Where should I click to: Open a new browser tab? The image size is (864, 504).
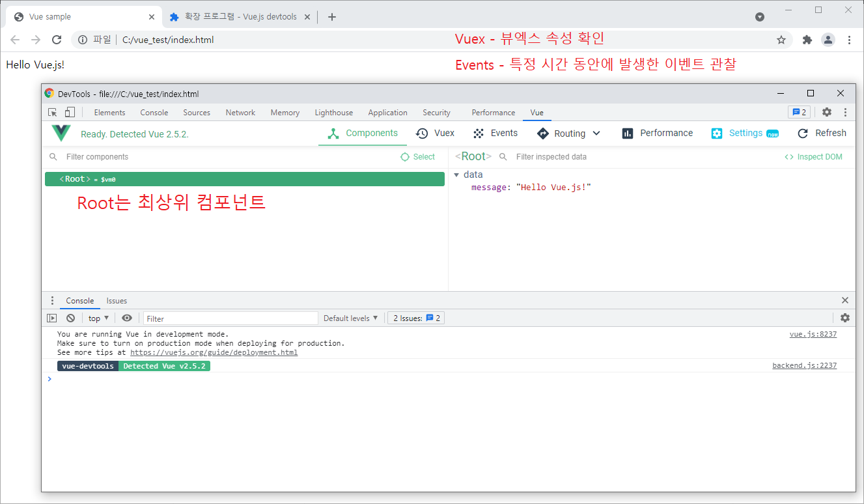pyautogui.click(x=332, y=17)
